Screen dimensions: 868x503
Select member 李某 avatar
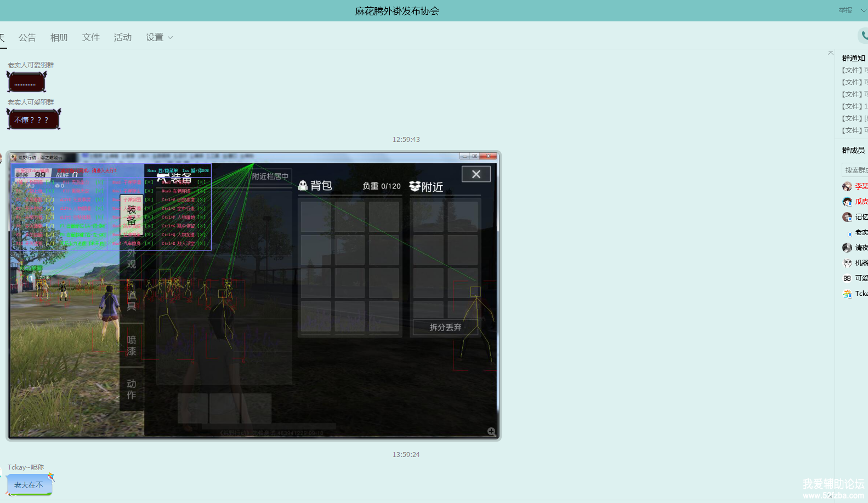[847, 186]
